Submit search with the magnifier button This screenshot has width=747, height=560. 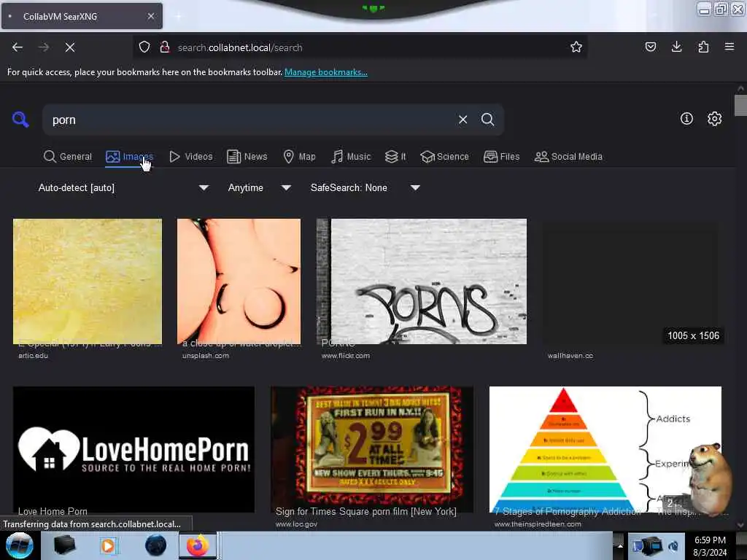tap(487, 120)
